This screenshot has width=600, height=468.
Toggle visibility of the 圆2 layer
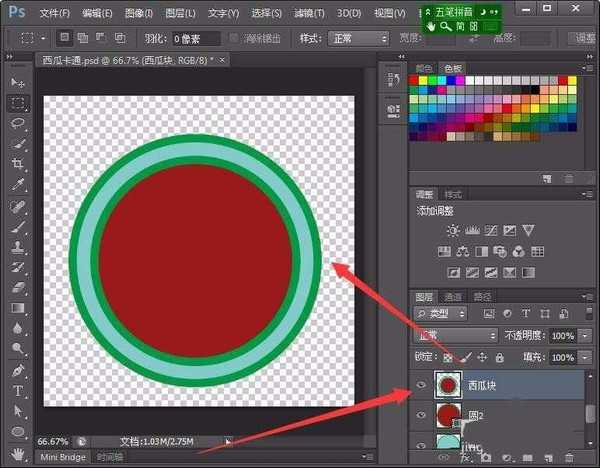tap(420, 413)
